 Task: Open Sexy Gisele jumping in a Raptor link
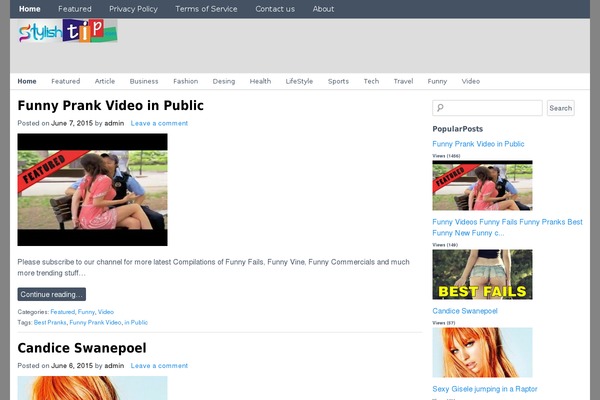[485, 389]
